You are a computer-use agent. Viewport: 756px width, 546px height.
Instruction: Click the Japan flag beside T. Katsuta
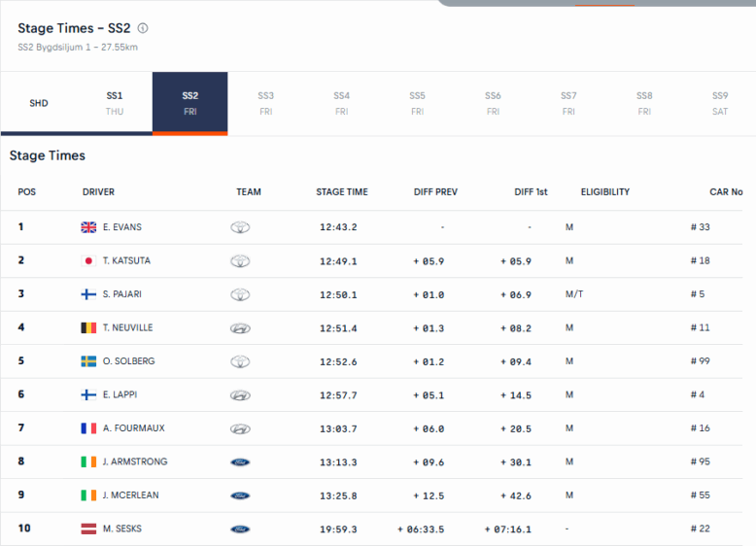(88, 260)
